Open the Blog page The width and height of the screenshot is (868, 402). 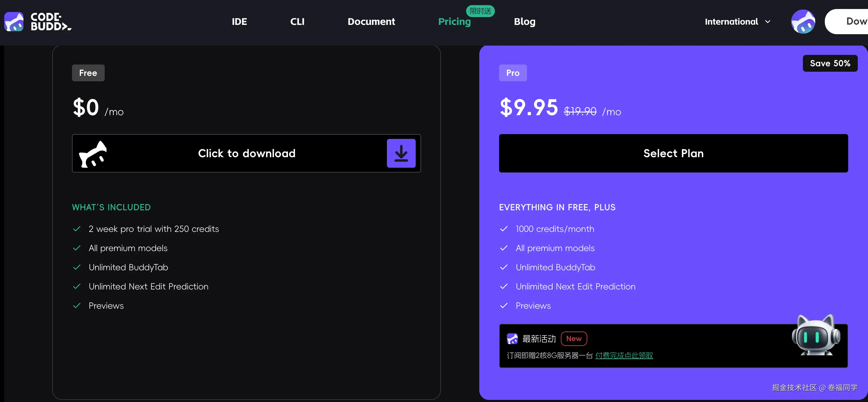point(524,22)
